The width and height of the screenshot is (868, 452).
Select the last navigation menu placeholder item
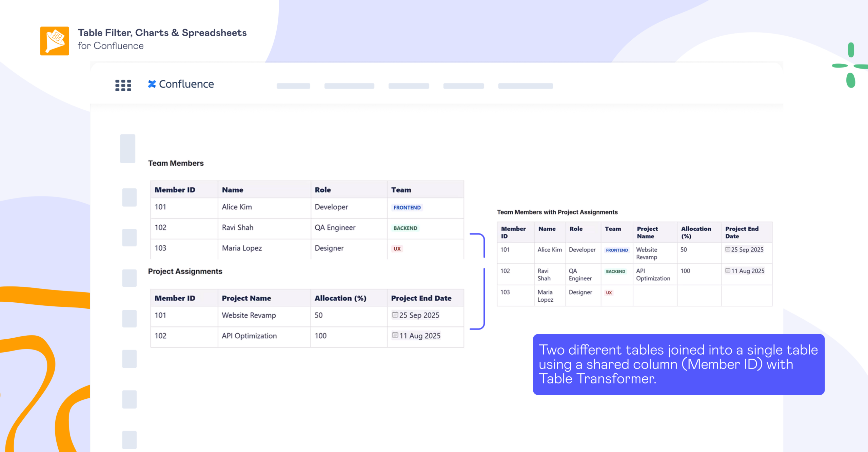pyautogui.click(x=525, y=86)
